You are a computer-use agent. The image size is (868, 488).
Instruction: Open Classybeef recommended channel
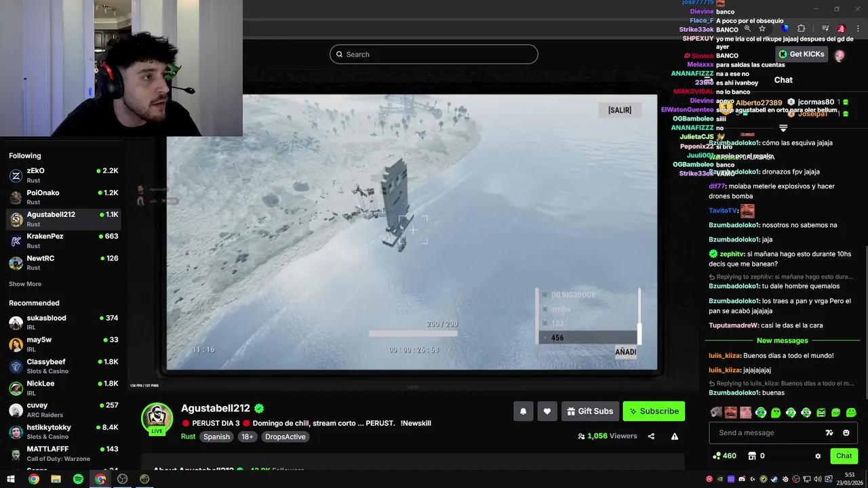coord(64,366)
